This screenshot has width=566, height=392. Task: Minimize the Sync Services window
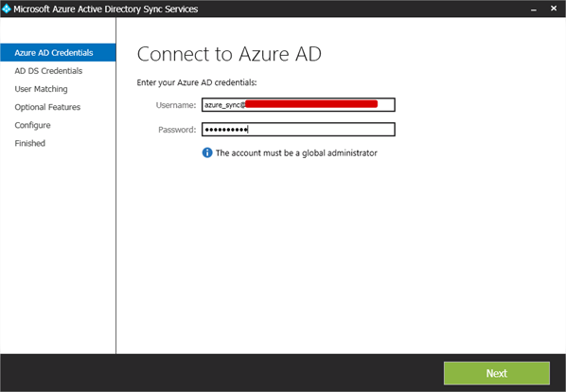pos(534,9)
